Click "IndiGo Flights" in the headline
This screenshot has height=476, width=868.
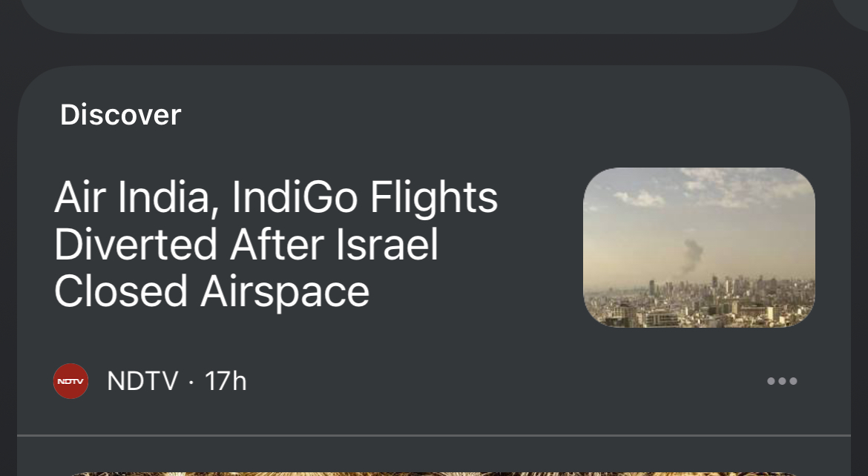365,198
